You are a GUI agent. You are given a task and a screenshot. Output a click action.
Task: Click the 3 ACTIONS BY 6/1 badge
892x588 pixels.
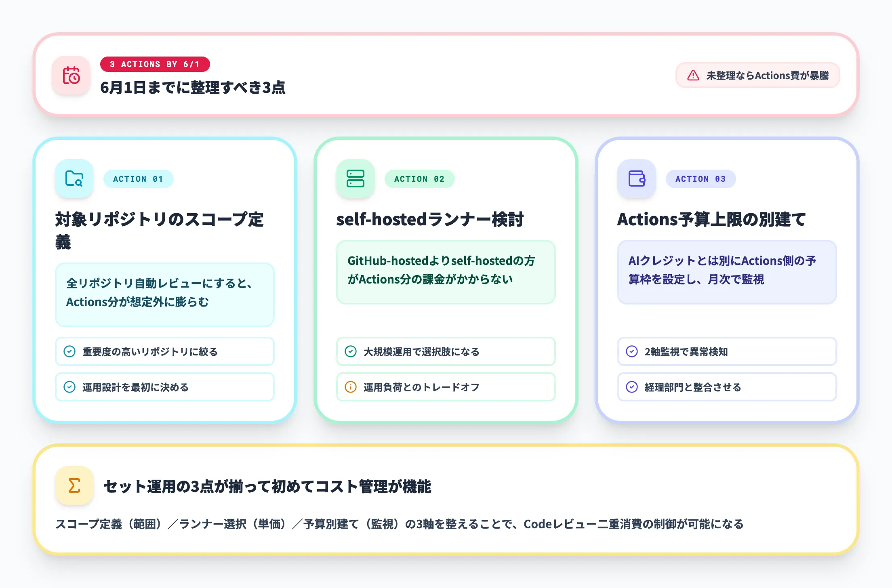tap(155, 64)
